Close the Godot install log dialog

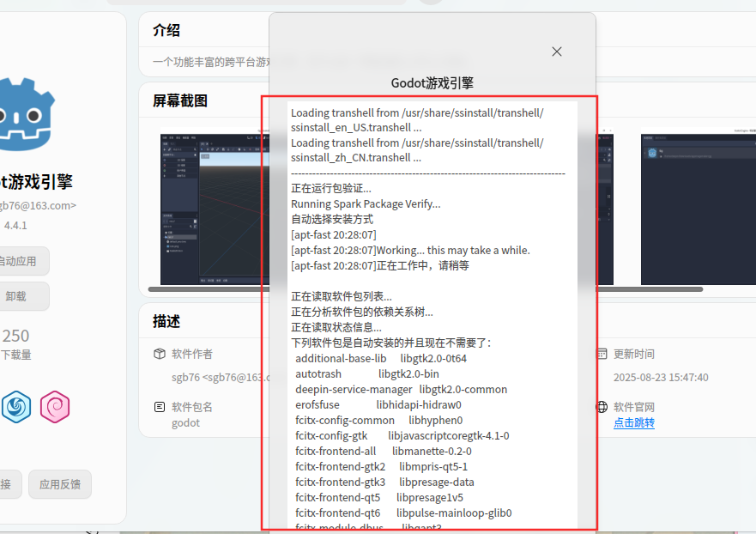556,52
